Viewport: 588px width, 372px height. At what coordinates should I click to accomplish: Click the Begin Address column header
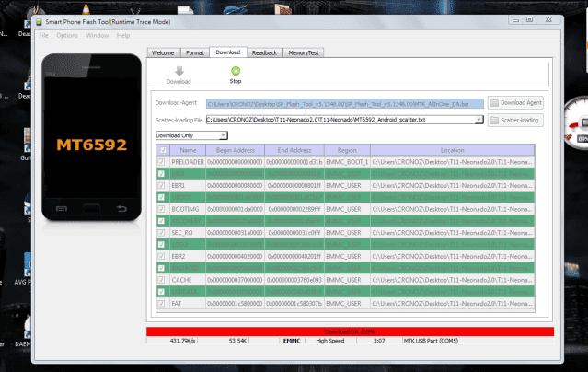coord(236,150)
